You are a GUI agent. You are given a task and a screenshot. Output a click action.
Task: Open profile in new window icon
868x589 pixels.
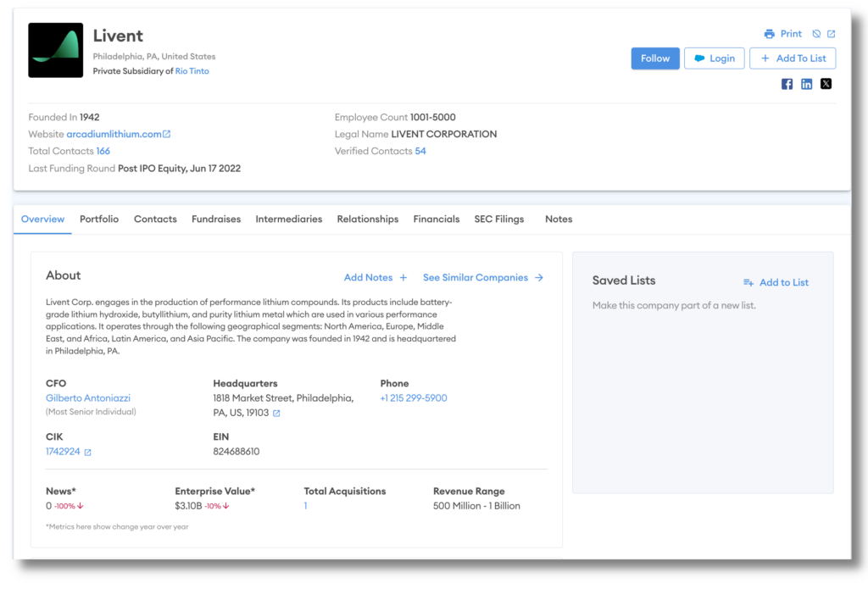point(831,34)
